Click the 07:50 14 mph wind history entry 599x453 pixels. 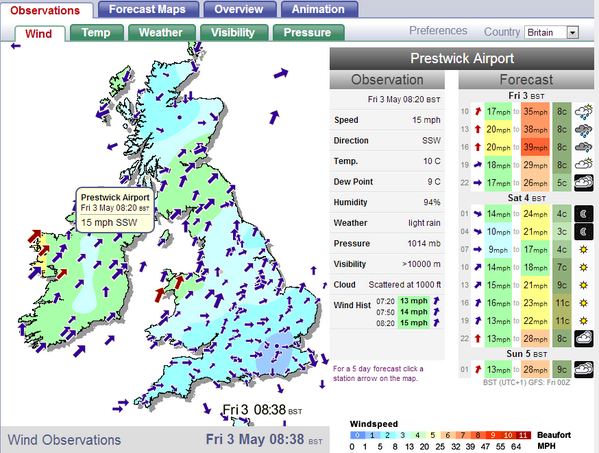408,312
